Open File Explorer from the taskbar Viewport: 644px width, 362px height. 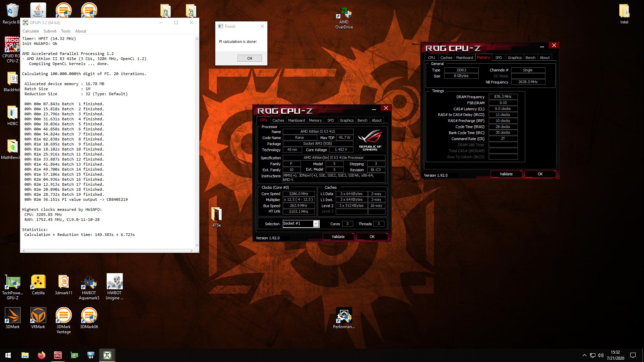(x=25, y=355)
